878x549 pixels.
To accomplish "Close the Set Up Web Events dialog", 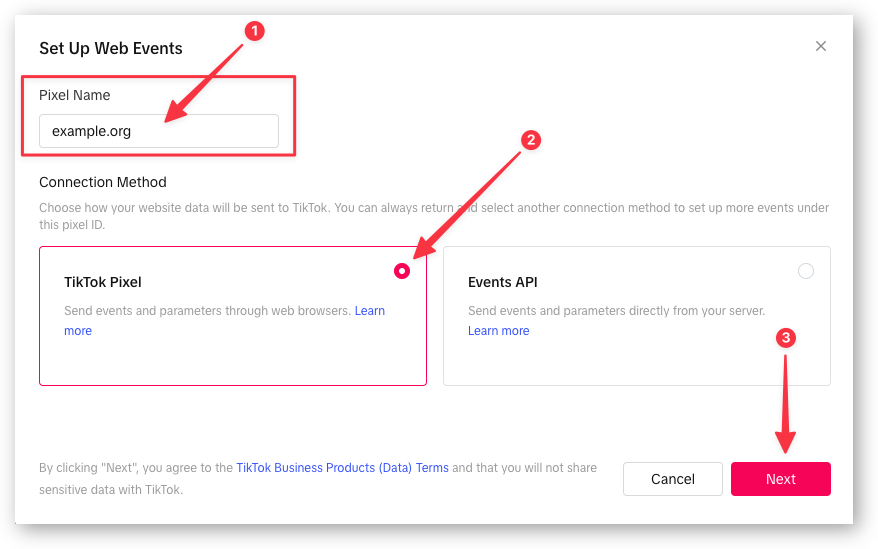I will pyautogui.click(x=821, y=46).
